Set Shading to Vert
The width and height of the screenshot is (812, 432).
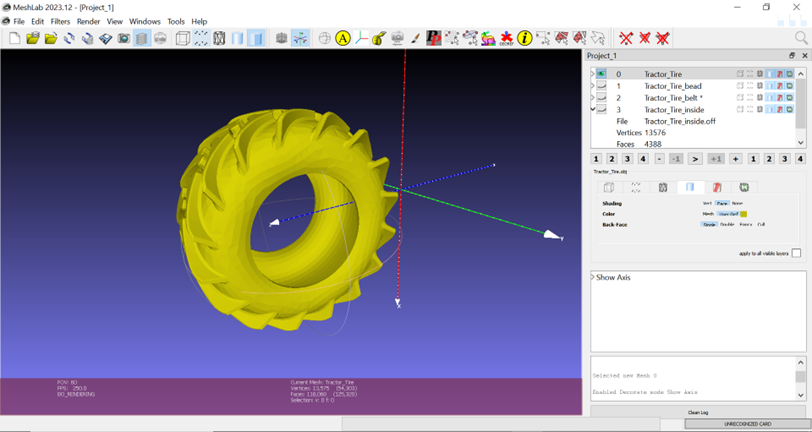point(707,204)
